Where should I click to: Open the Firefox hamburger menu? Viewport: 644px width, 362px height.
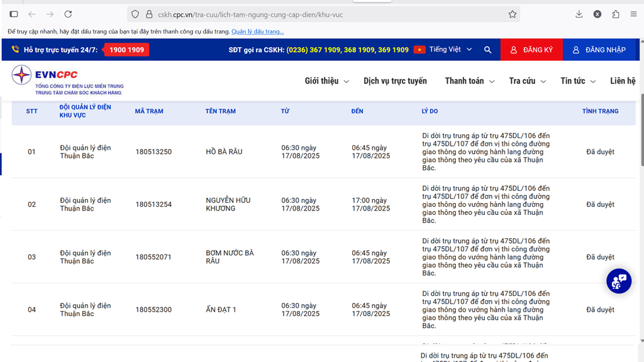pos(633,14)
